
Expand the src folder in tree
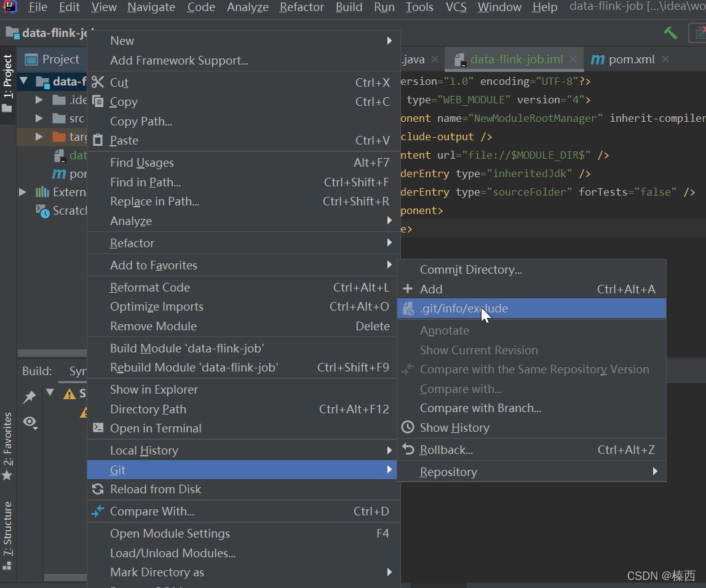39,118
